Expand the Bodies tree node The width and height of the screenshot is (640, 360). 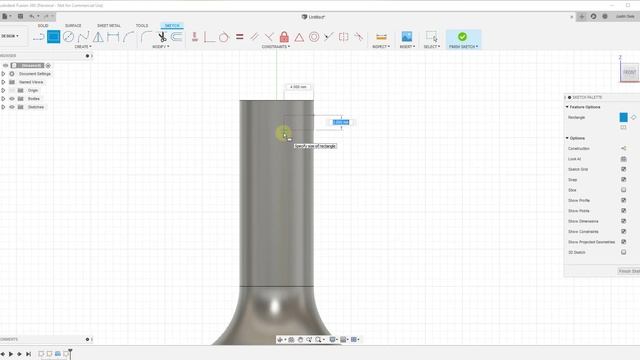click(3, 99)
